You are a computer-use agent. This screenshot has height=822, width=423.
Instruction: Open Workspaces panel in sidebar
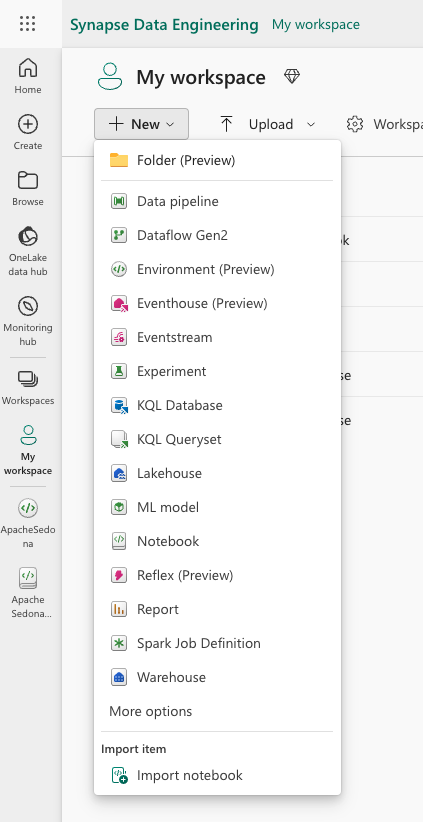28,387
